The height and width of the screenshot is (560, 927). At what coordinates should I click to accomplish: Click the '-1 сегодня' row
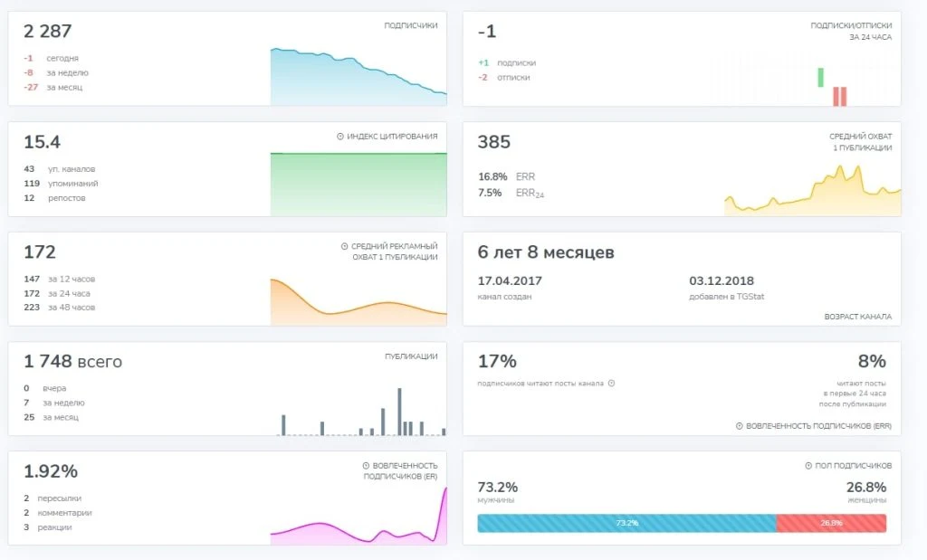pos(51,59)
